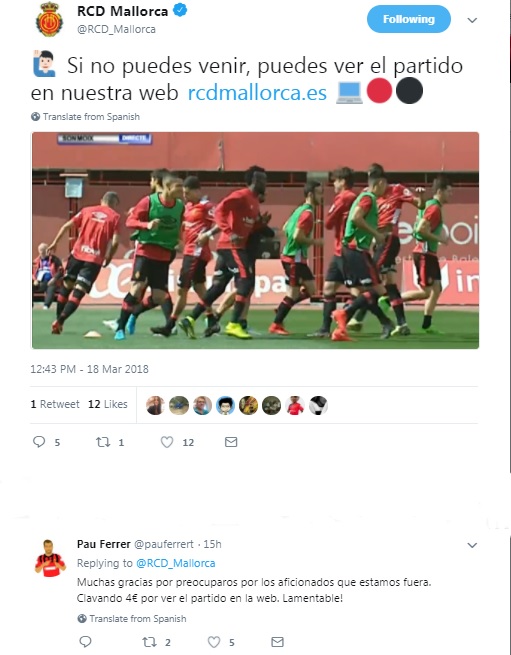
Task: Send Pau Ferrer's reply via message envelope
Action: click(277, 641)
